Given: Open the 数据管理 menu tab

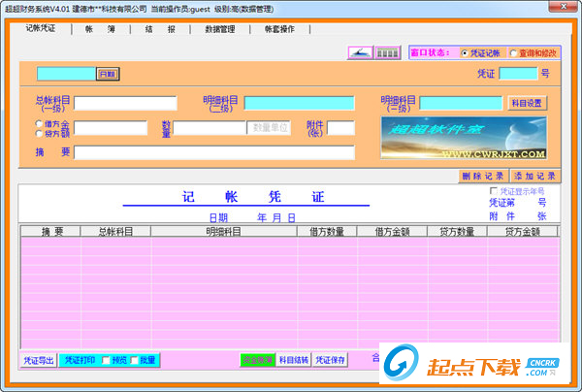Looking at the screenshot, I should pyautogui.click(x=220, y=29).
